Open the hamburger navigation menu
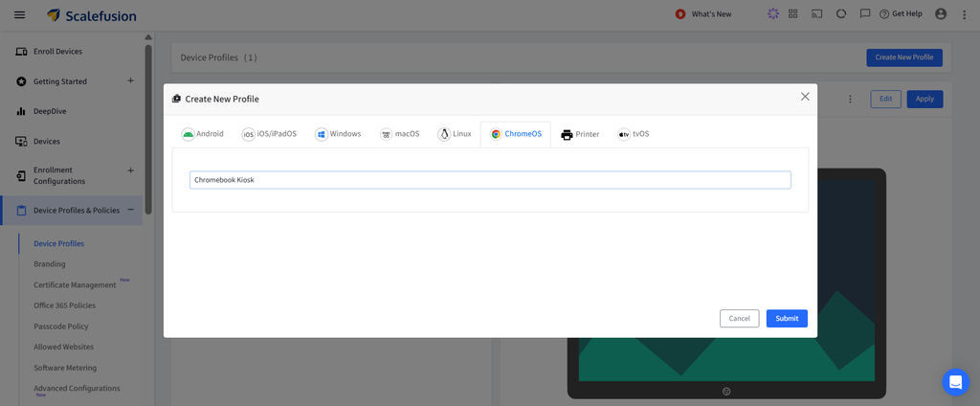The image size is (980, 406). pos(20,14)
